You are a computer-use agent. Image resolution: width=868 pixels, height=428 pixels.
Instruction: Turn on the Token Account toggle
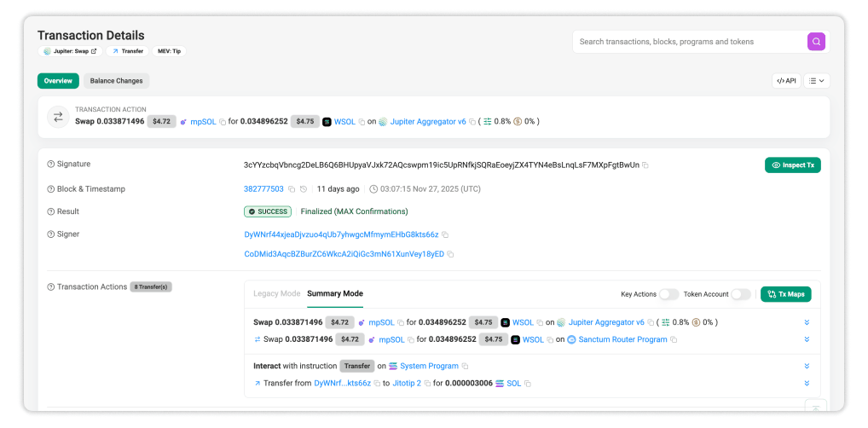pos(741,294)
